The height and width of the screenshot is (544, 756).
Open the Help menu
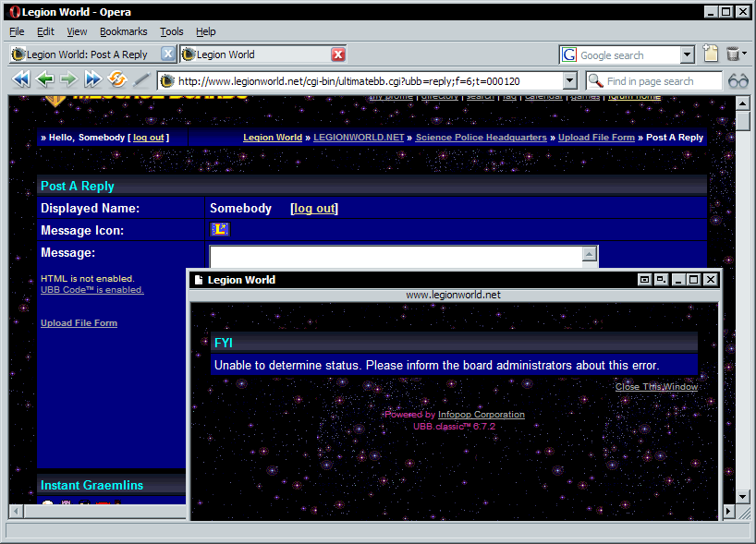[x=206, y=31]
